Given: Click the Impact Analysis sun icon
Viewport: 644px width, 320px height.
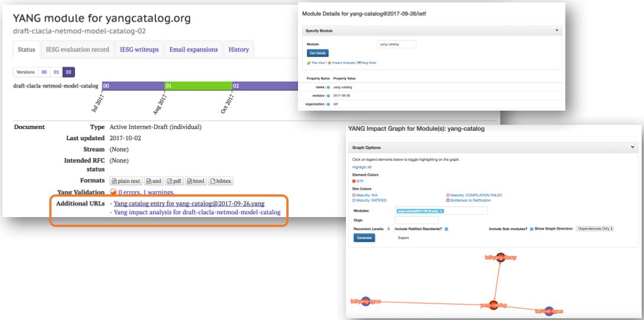Looking at the screenshot, I should click(329, 63).
